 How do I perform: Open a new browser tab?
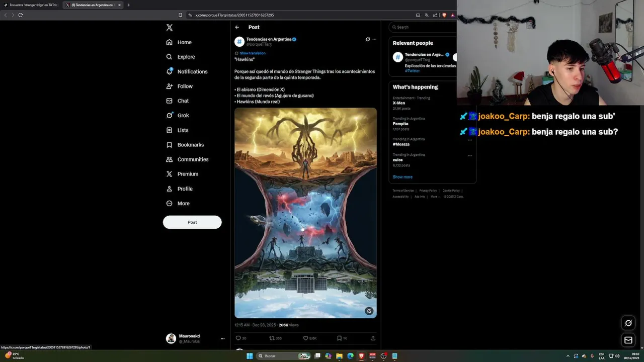coord(129,5)
